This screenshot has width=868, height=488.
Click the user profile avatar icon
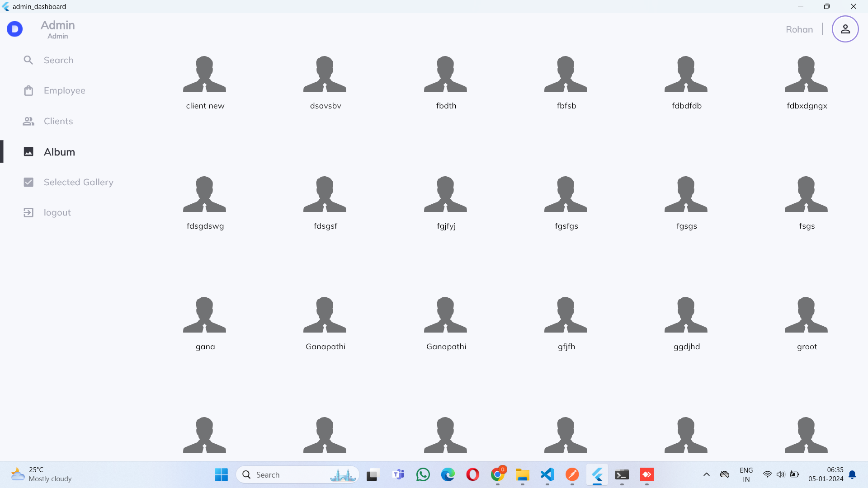pos(845,29)
